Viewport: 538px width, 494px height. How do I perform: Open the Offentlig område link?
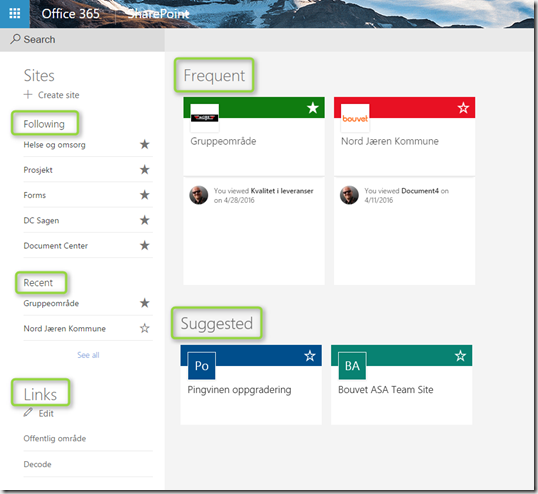pos(55,438)
